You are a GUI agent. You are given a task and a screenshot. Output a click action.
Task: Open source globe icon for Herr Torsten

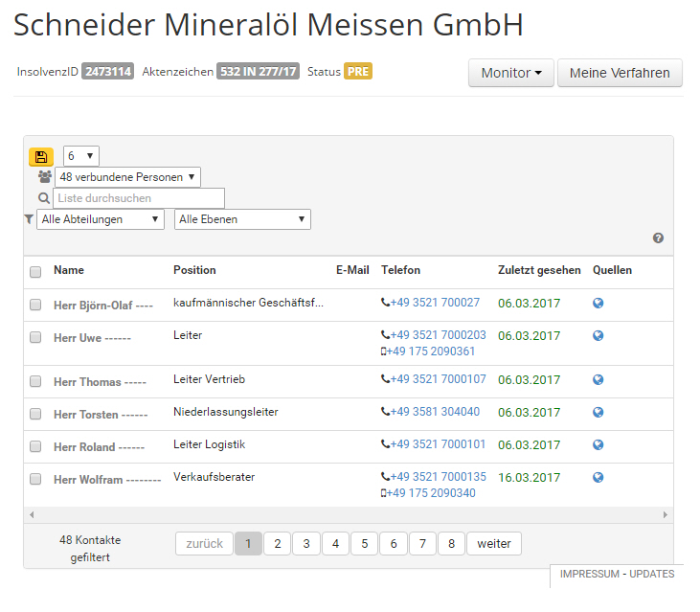(598, 412)
